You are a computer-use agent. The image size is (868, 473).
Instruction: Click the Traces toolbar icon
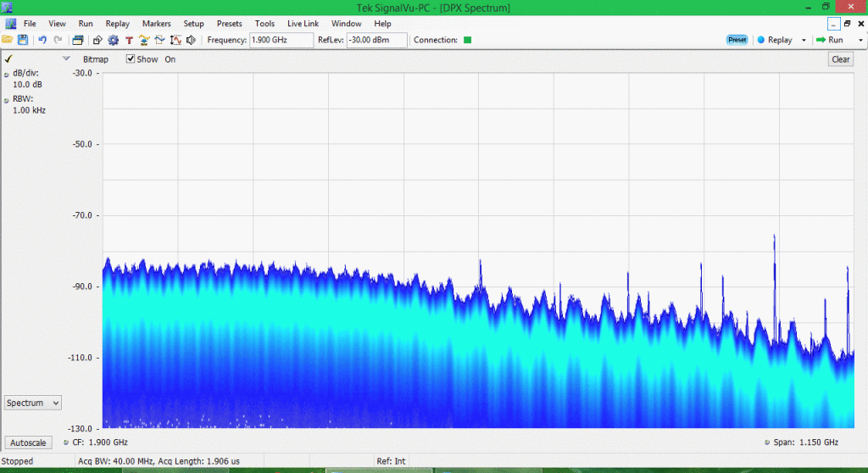[x=160, y=40]
